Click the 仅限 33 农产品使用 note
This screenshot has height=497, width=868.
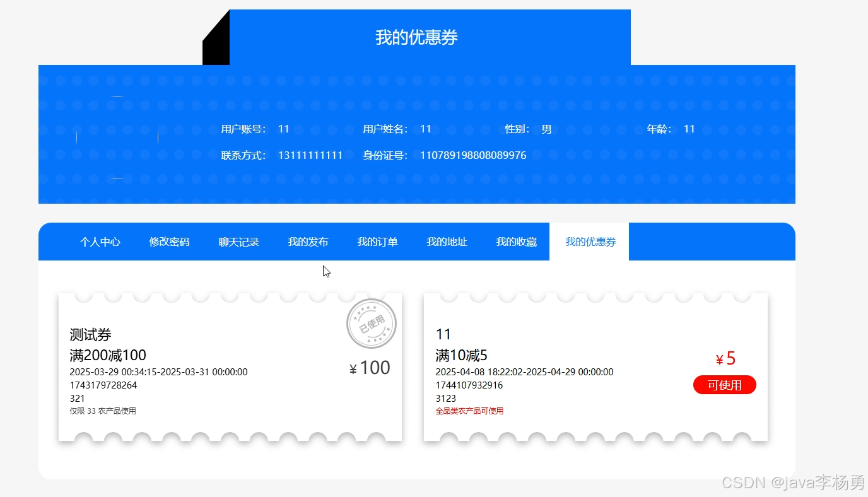pos(103,411)
